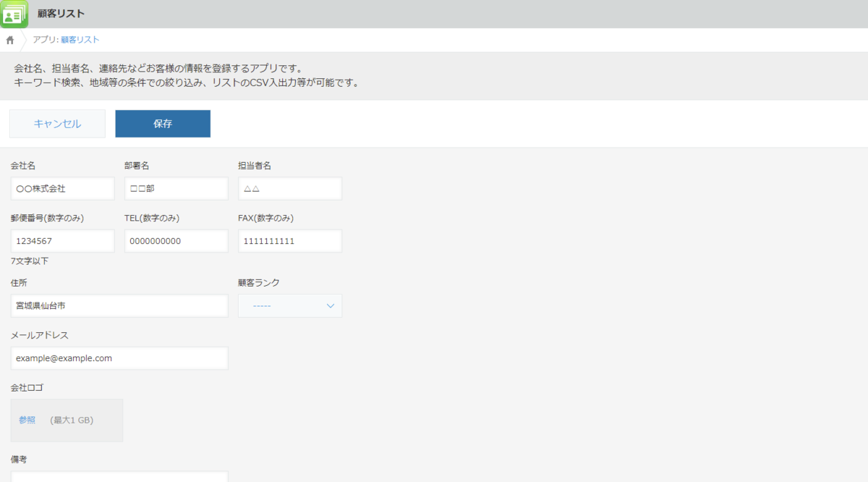Click the chevron on the 顧客ランク selector

tap(331, 305)
